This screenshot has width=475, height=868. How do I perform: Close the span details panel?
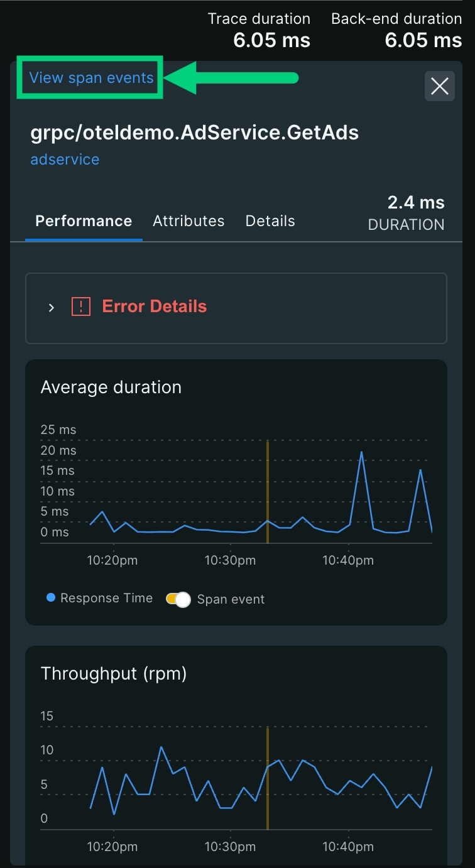(x=439, y=86)
